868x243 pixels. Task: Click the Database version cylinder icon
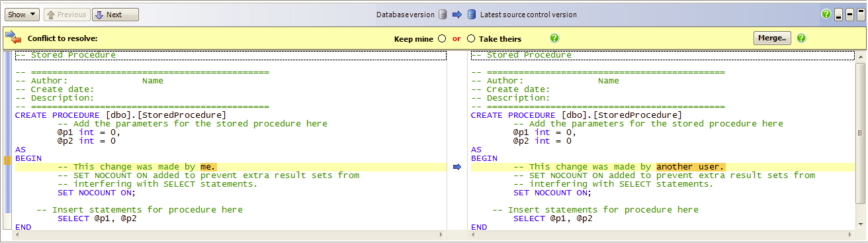[443, 15]
